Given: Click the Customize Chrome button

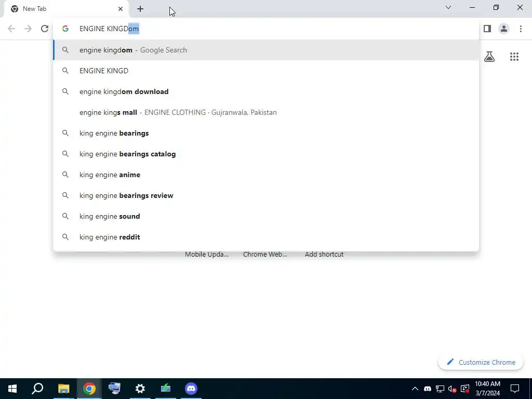Looking at the screenshot, I should tap(481, 362).
